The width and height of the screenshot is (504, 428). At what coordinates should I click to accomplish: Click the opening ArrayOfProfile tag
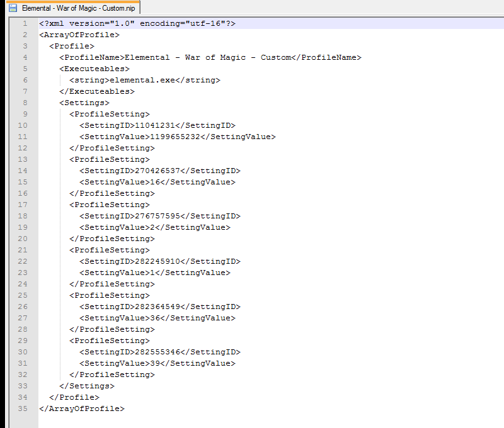pos(79,35)
